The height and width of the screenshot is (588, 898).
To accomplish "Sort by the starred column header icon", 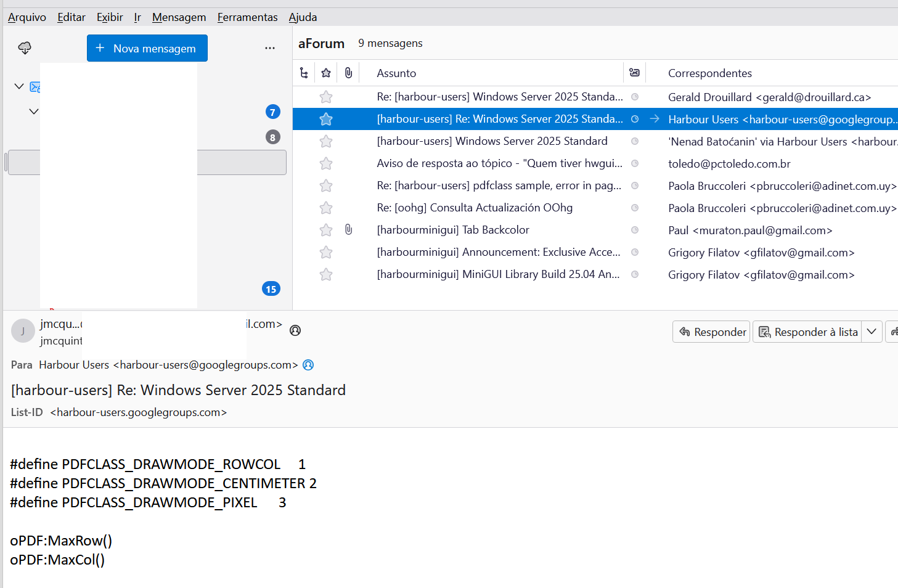I will point(326,73).
